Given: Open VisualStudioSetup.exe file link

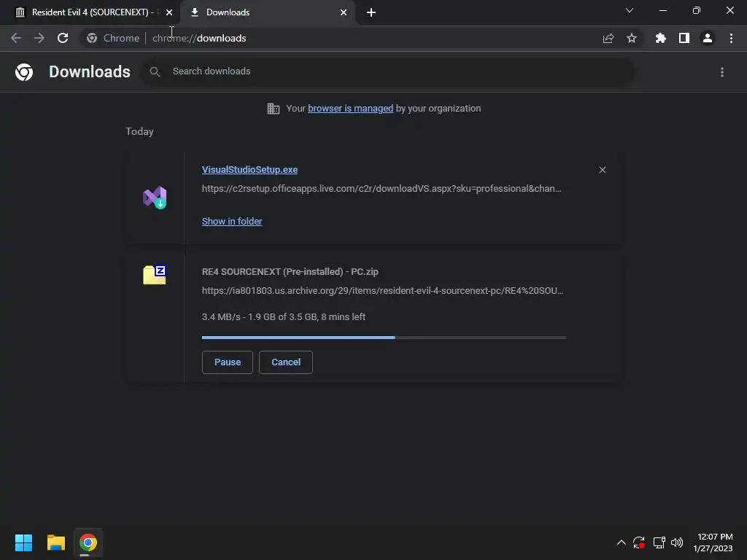Looking at the screenshot, I should click(249, 169).
